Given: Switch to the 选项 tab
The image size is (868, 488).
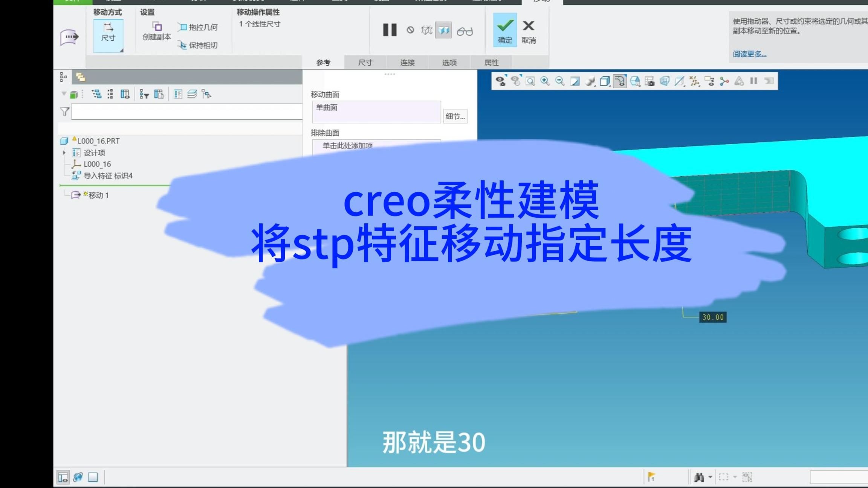Looking at the screenshot, I should click(x=449, y=63).
